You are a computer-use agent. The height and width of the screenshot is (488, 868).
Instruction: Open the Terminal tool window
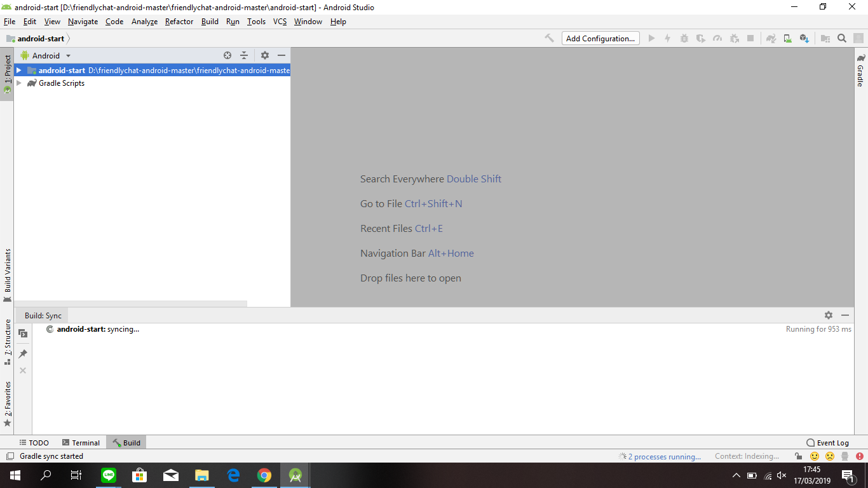tap(81, 443)
